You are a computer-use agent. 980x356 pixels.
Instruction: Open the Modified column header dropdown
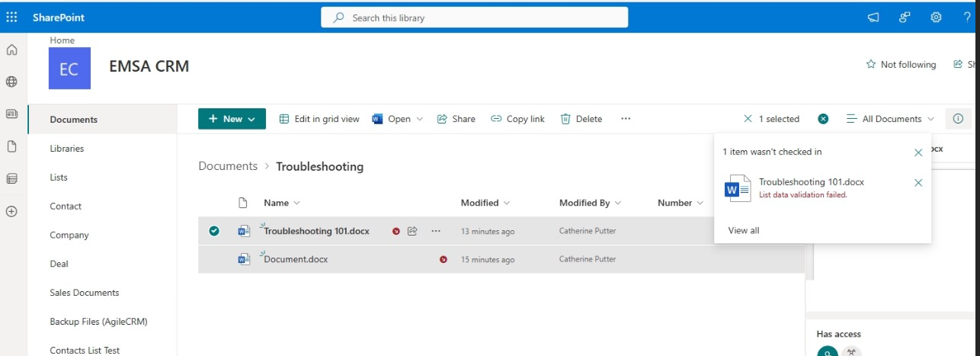(x=485, y=203)
